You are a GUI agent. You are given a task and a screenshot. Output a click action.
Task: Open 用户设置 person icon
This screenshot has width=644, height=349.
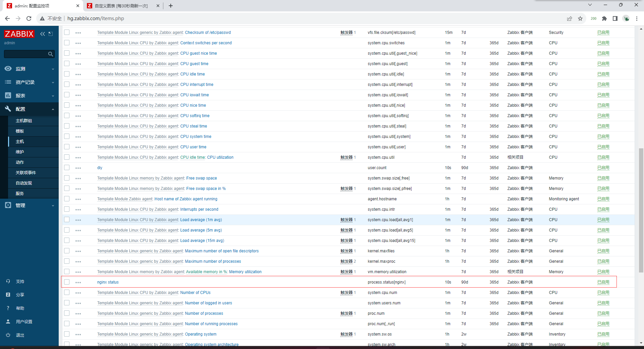[x=8, y=321]
